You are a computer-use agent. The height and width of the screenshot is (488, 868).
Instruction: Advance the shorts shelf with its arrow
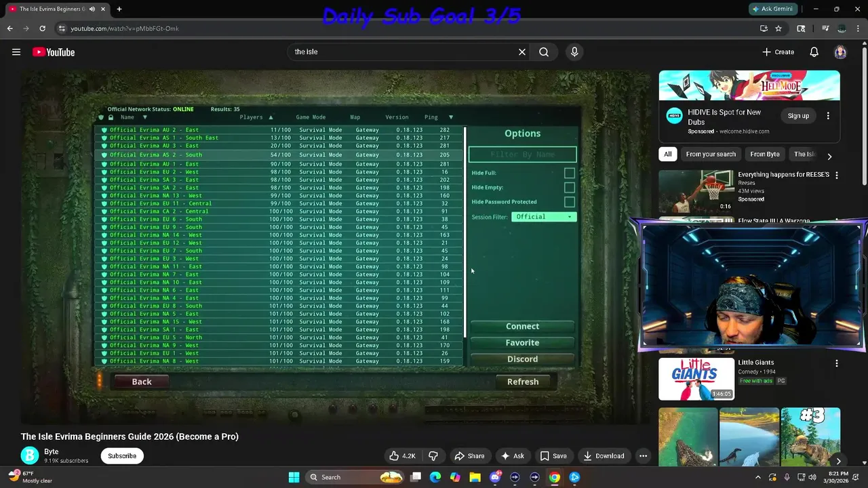(838, 461)
